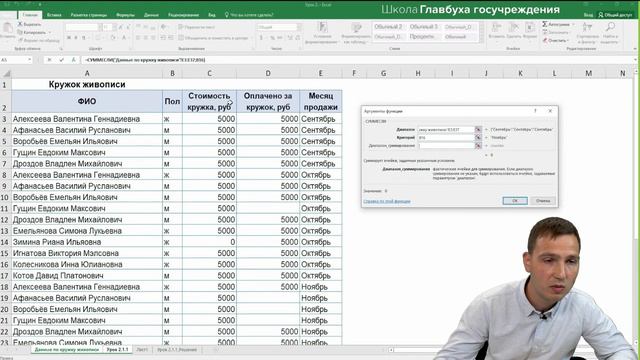
Task: Click the insert function fx icon
Action: click(73, 60)
